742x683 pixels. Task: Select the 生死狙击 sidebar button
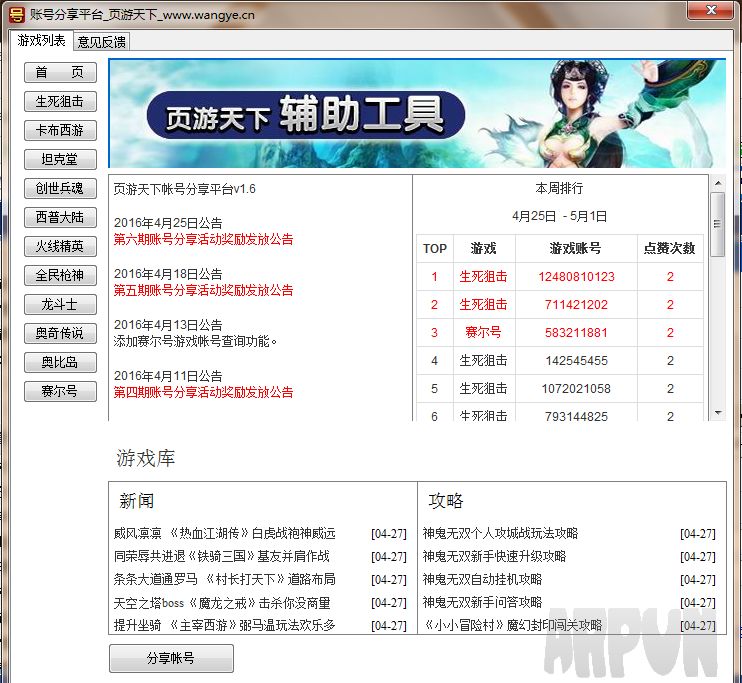click(x=60, y=101)
